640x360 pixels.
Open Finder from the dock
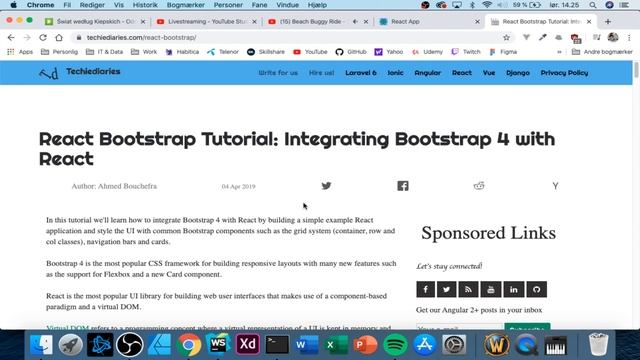(41, 345)
